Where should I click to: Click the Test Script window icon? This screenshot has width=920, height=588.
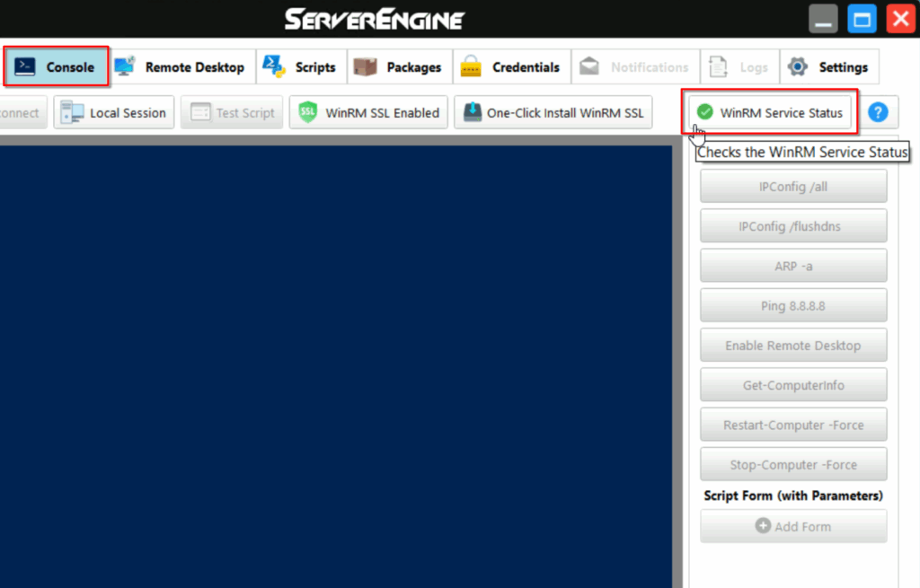[200, 112]
